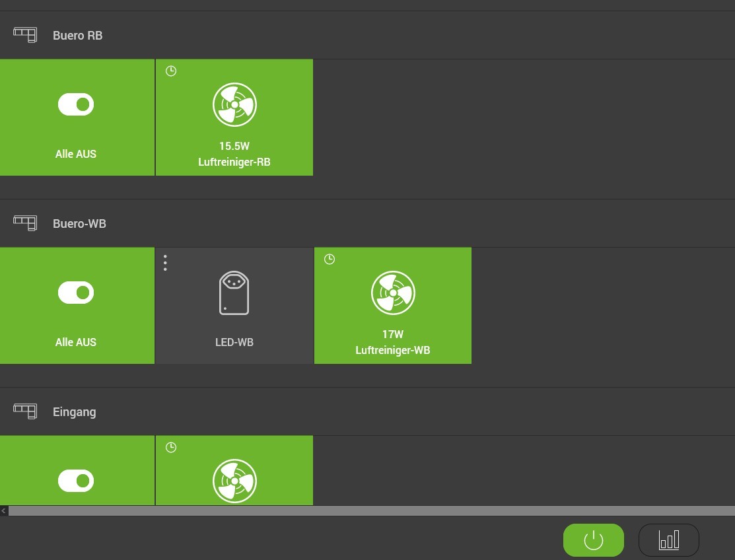This screenshot has width=735, height=560.
Task: Click the fan icon of Luftreiniger-RB
Action: point(234,104)
